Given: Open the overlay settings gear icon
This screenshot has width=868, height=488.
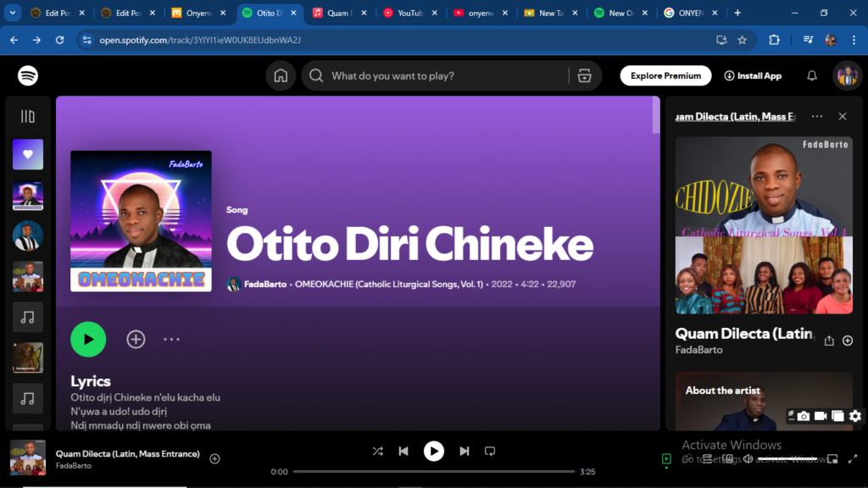Looking at the screenshot, I should [855, 416].
